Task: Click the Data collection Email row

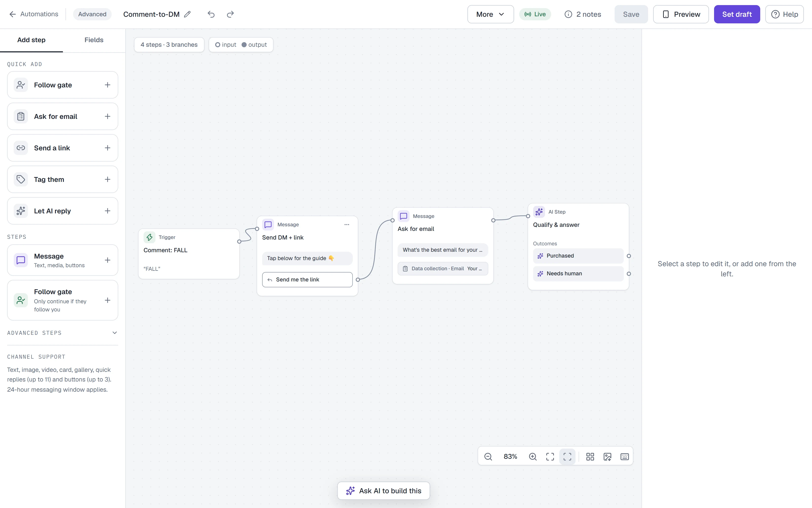Action: [x=443, y=268]
